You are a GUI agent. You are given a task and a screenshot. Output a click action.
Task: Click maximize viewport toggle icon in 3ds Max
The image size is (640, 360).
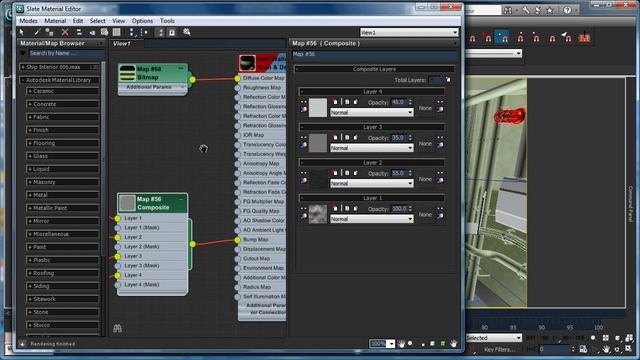pyautogui.click(x=629, y=349)
